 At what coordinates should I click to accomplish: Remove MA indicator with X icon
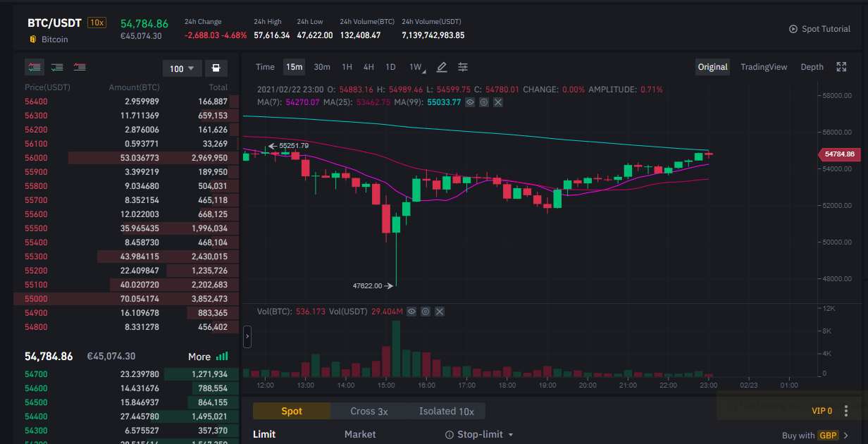coord(498,102)
